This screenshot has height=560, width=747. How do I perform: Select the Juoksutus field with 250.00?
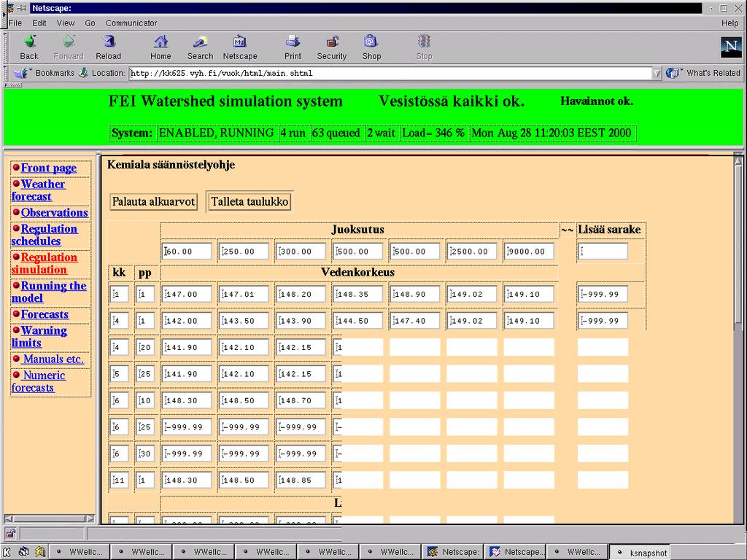click(x=244, y=252)
